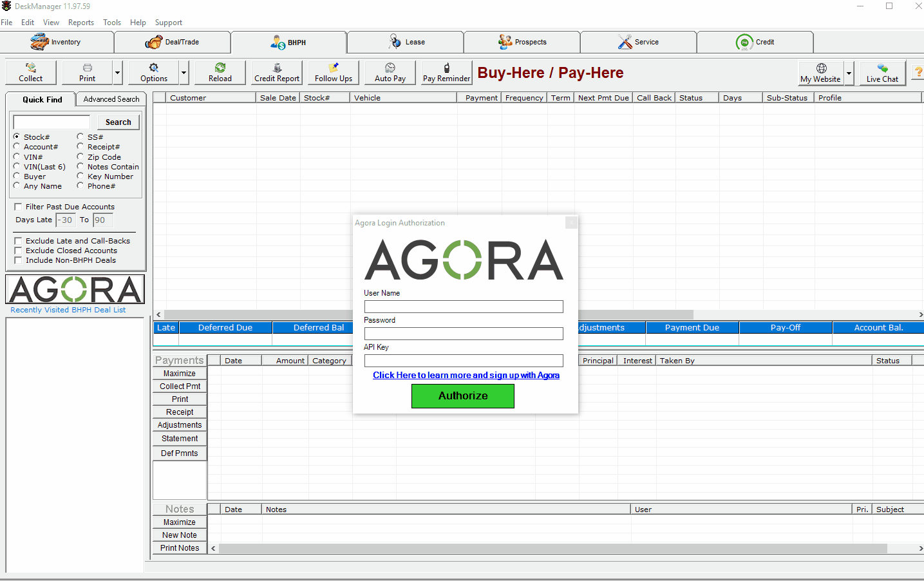
Task: Select the Buyer radio button
Action: click(17, 176)
